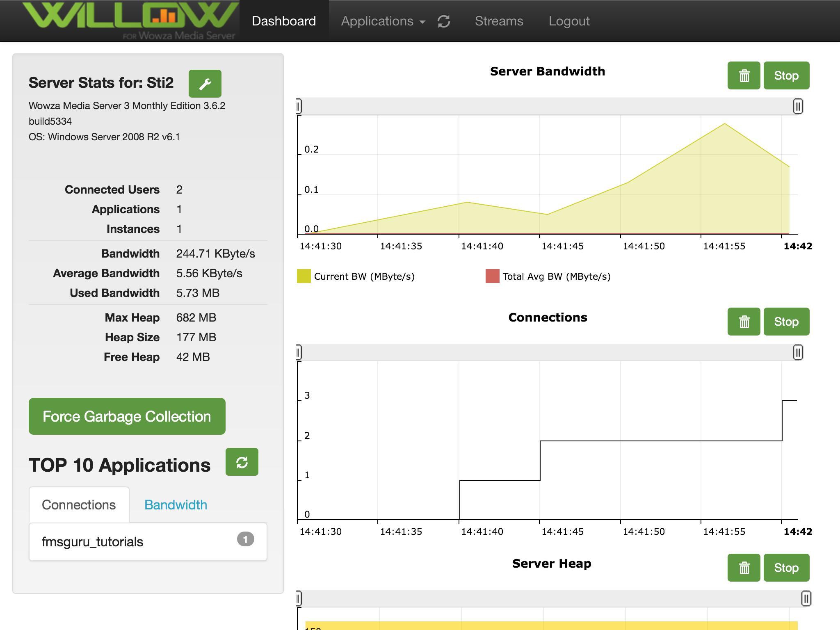Stop the Server Bandwidth chart updates
Screen dimensions: 840x630
tap(786, 75)
